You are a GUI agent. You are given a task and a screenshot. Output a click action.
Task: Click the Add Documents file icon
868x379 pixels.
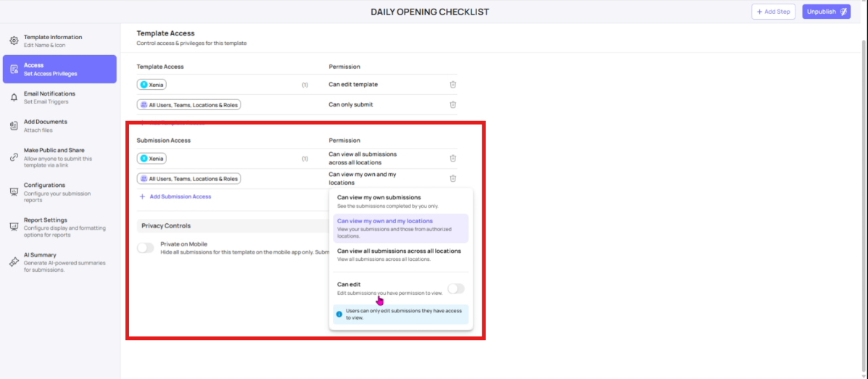point(14,125)
